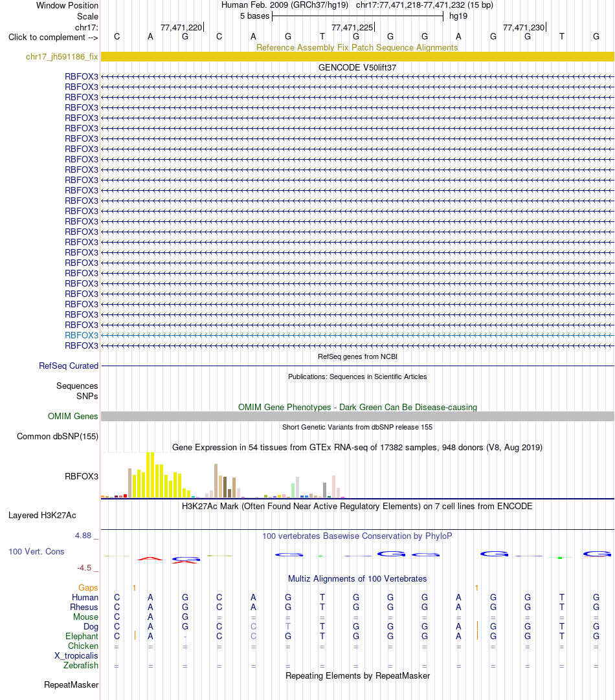Open the 'Common dbSNP(155)' track label

click(58, 437)
